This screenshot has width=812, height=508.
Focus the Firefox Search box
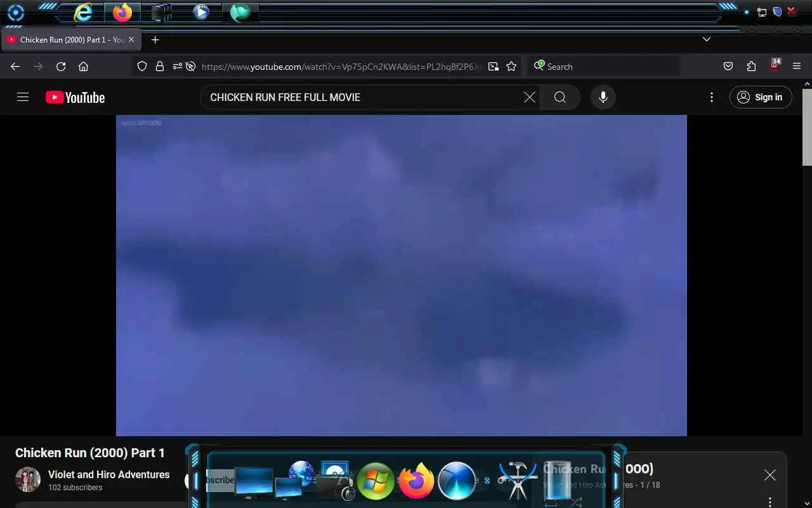pyautogui.click(x=604, y=67)
